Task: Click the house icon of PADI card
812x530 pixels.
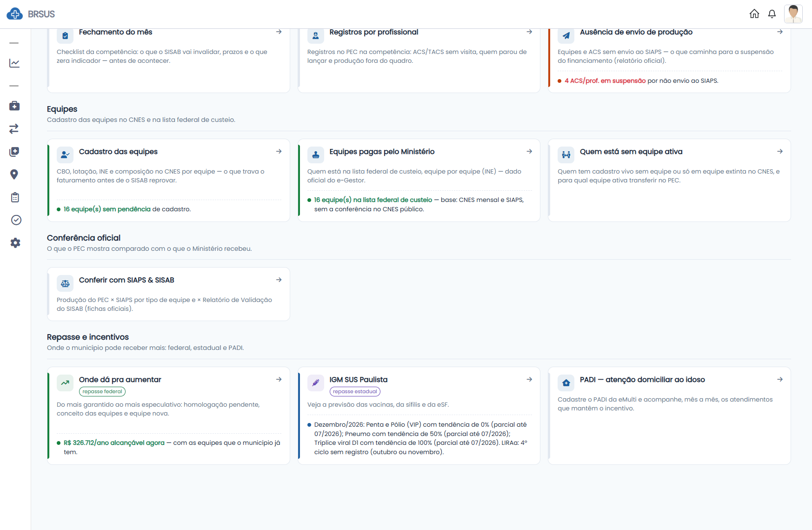Action: [566, 383]
